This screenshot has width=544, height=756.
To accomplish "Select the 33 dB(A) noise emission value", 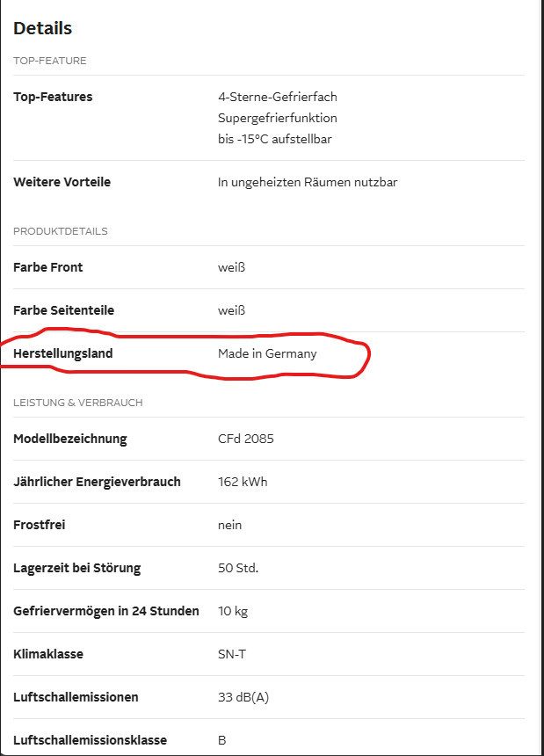I will point(243,697).
